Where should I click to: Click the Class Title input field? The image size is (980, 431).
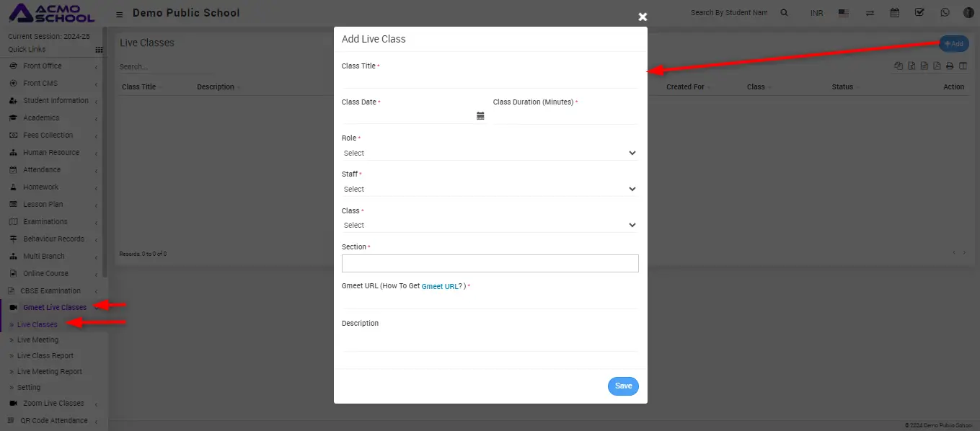(489, 79)
